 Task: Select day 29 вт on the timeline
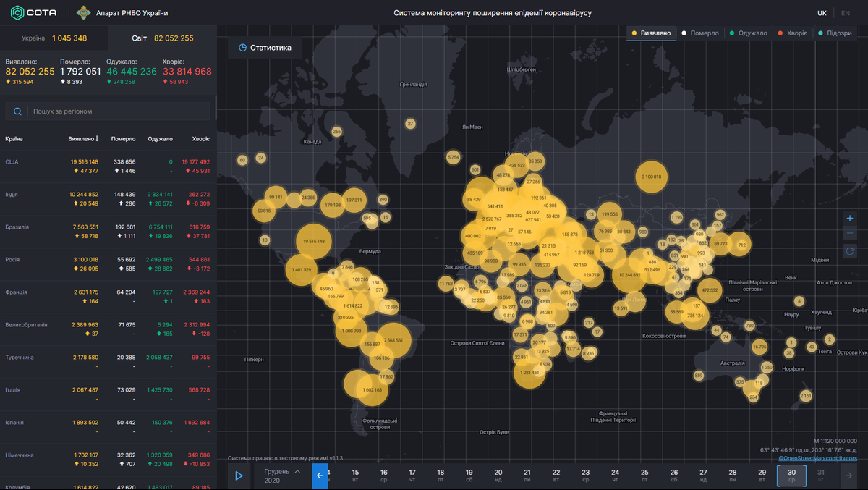pyautogui.click(x=762, y=476)
